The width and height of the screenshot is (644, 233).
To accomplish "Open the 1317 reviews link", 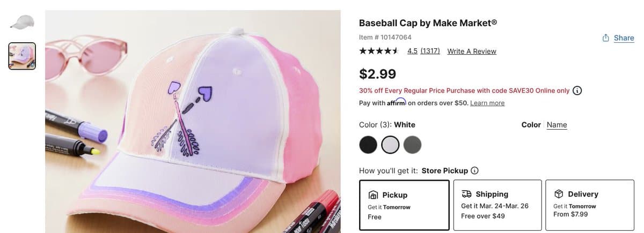I will click(x=430, y=51).
